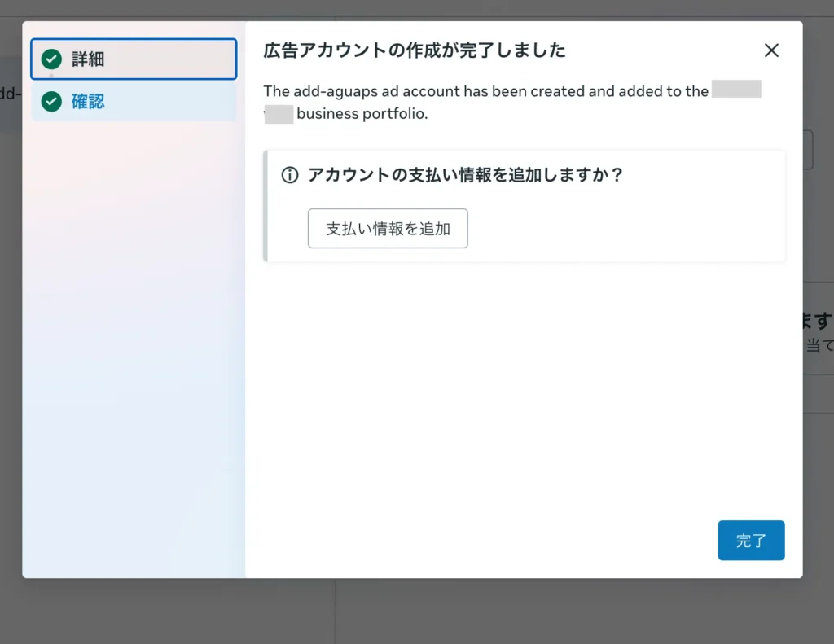Select the 確認 step in sidebar
This screenshot has height=644, width=834.
click(134, 102)
